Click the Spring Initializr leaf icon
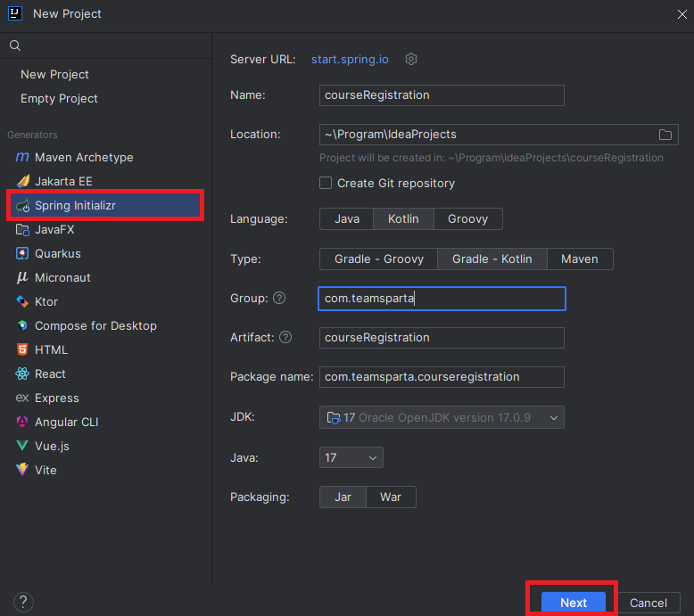This screenshot has width=694, height=616. [22, 206]
